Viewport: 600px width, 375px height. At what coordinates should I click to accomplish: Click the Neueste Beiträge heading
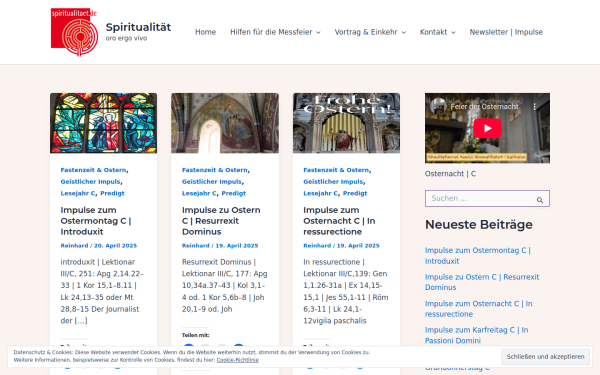point(479,224)
